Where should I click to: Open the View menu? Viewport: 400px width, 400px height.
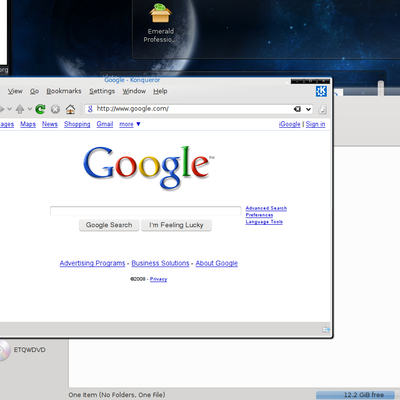pyautogui.click(x=15, y=91)
